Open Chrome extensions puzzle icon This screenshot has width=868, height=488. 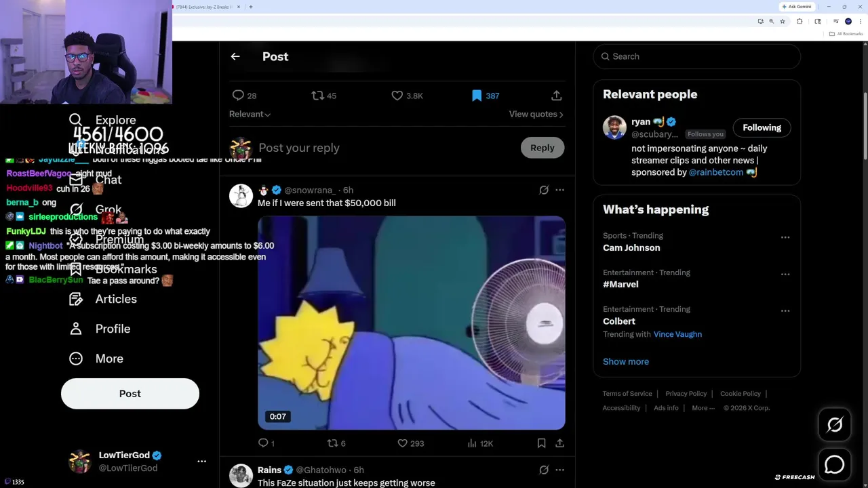point(800,22)
